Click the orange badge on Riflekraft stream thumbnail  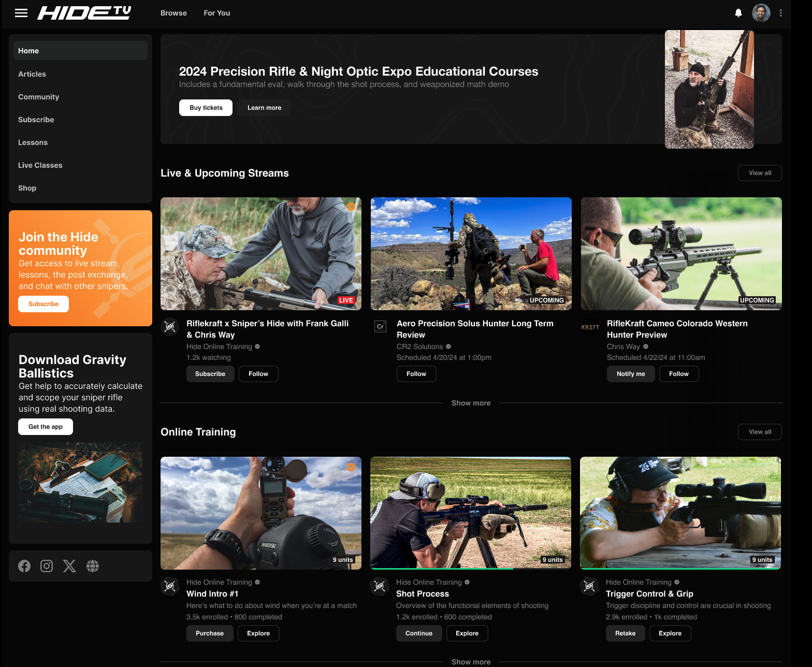(351, 207)
